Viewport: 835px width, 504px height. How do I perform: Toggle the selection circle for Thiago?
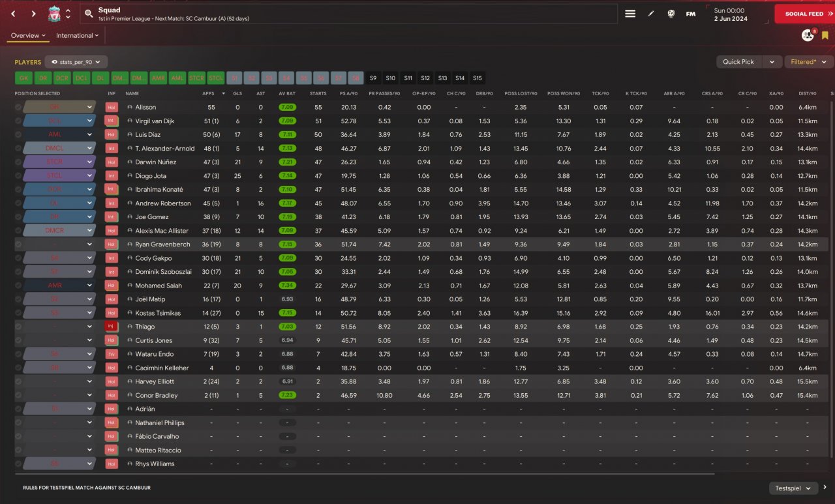pos(18,327)
